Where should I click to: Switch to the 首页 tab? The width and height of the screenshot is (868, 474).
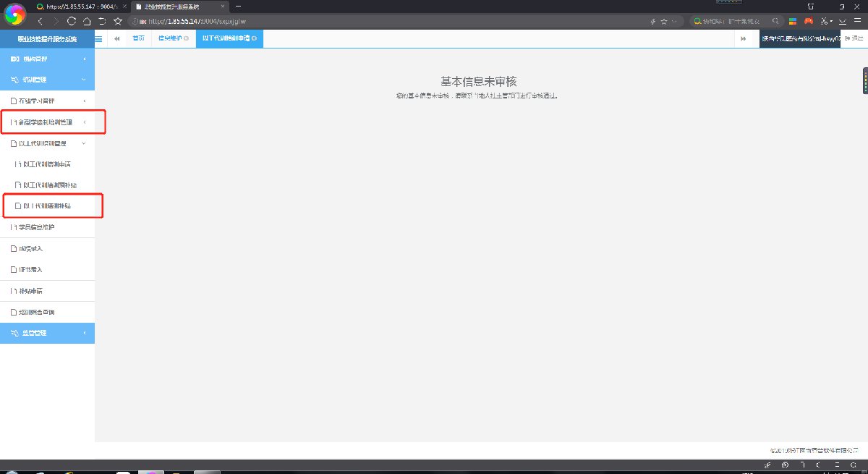click(138, 38)
